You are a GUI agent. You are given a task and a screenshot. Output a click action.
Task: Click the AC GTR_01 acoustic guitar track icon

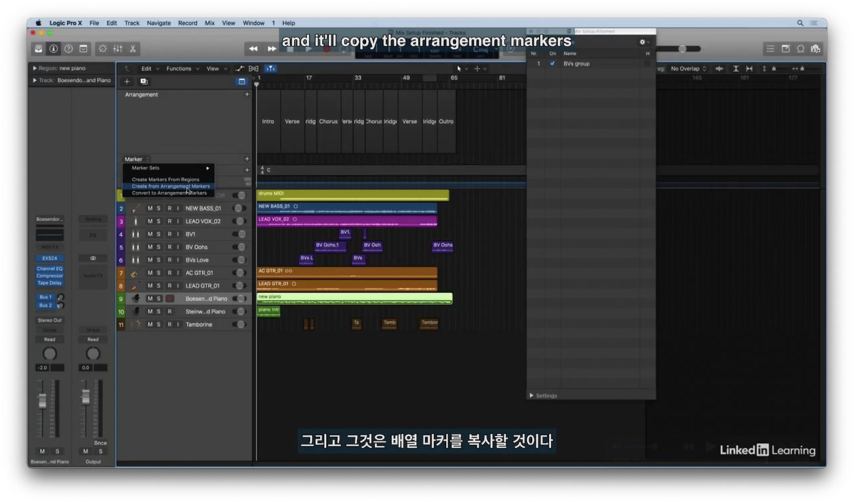point(135,273)
